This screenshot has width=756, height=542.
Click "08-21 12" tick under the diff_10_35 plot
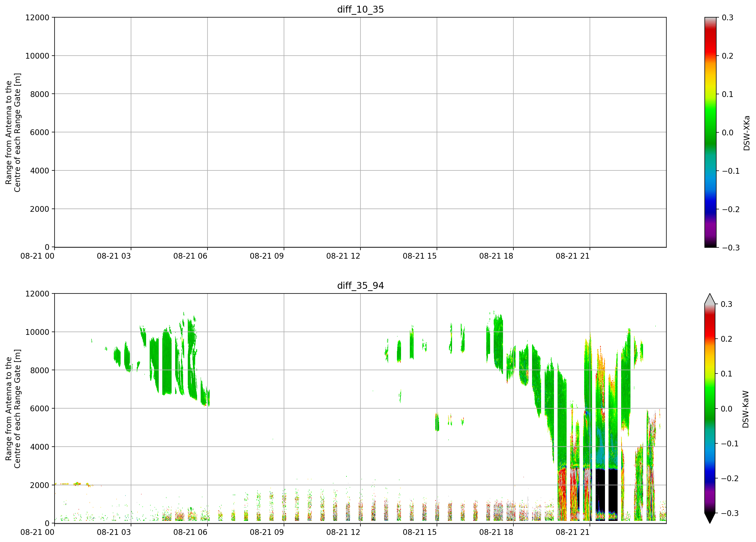(343, 256)
